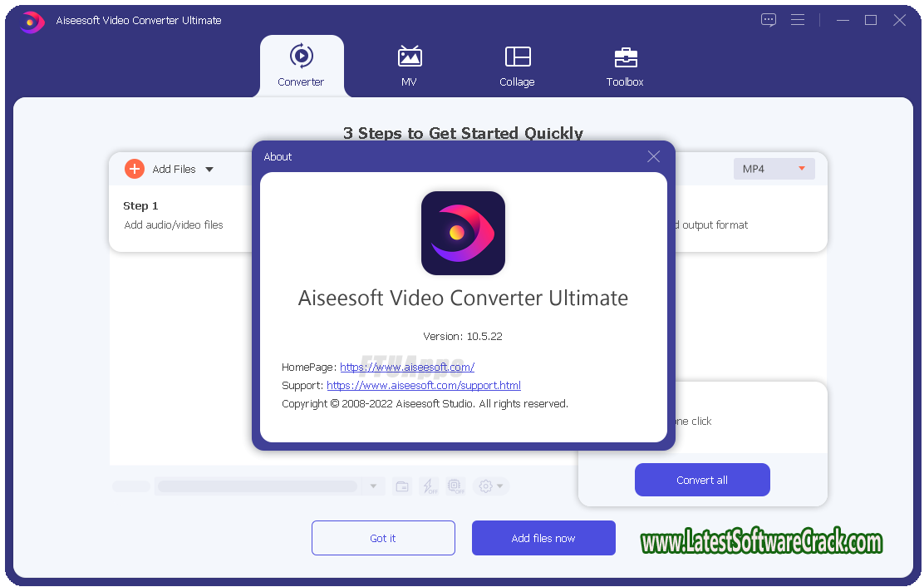Close the About dialog
924x587 pixels.
click(x=653, y=156)
